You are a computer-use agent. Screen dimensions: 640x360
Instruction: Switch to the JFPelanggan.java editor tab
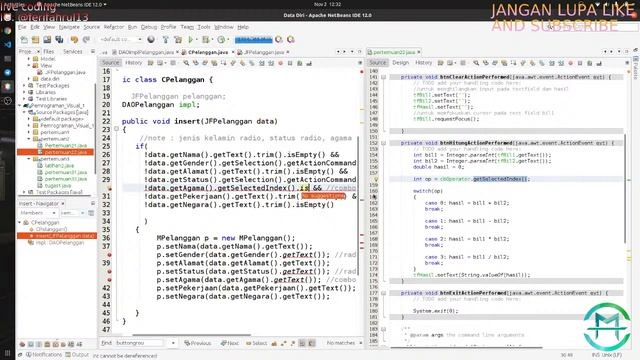click(264, 52)
